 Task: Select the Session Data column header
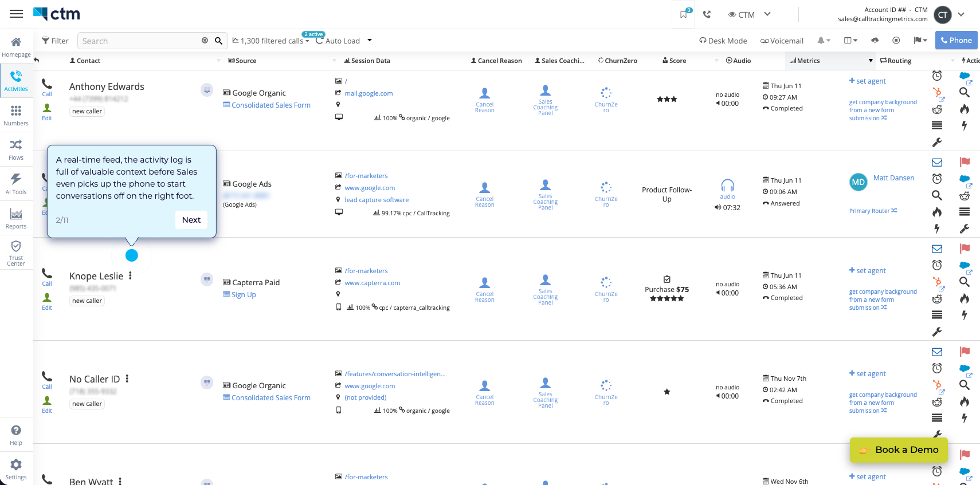pos(367,61)
